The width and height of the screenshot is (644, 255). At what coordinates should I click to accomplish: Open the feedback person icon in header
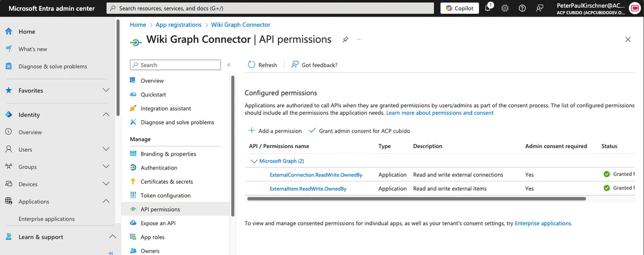click(x=540, y=8)
